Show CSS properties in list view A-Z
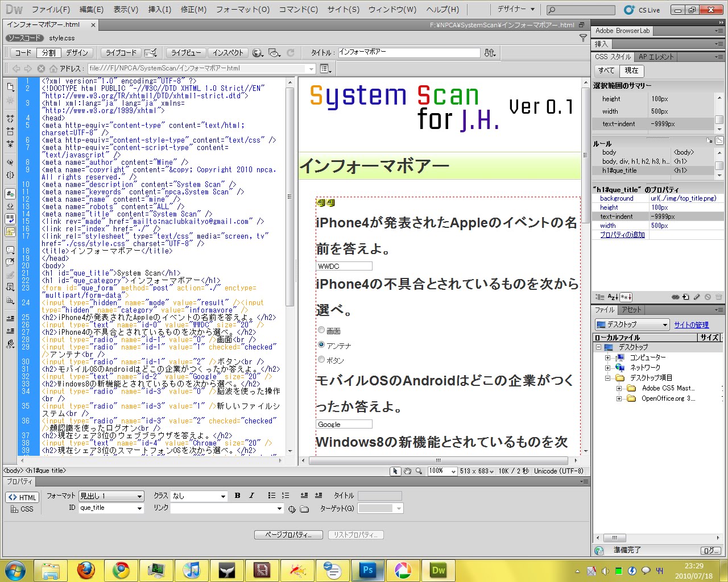This screenshot has height=582, width=728. tap(613, 297)
